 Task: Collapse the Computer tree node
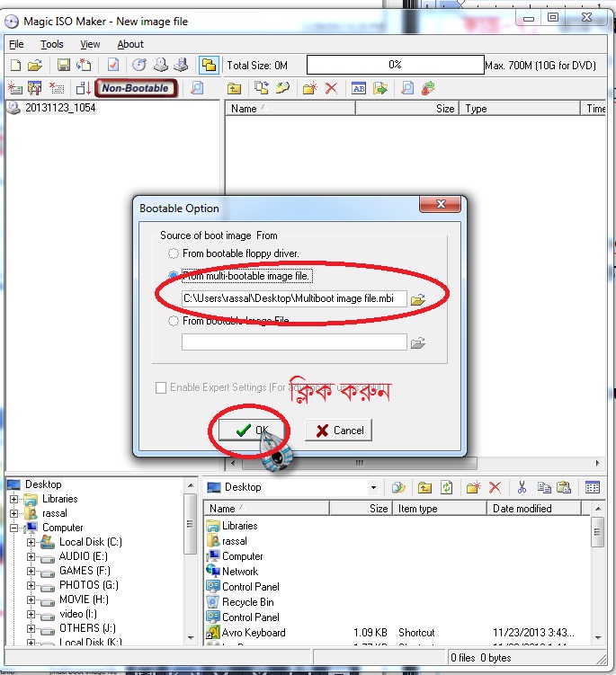click(13, 528)
